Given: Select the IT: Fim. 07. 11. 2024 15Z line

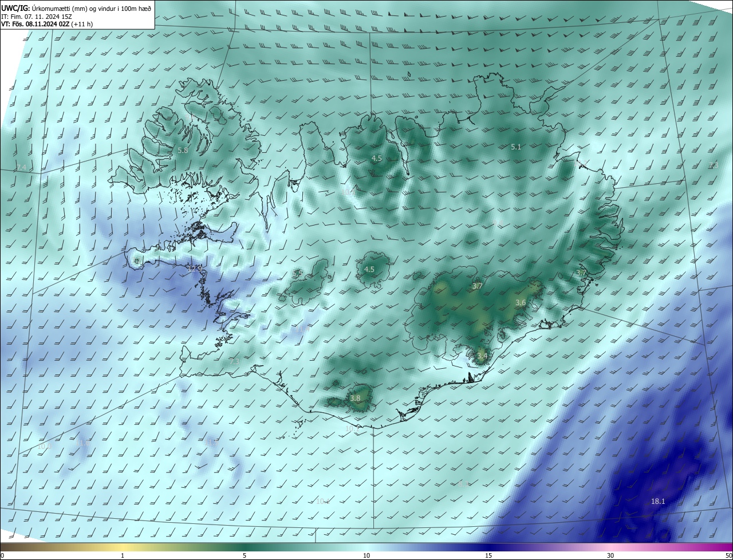Looking at the screenshot, I should coord(36,16).
